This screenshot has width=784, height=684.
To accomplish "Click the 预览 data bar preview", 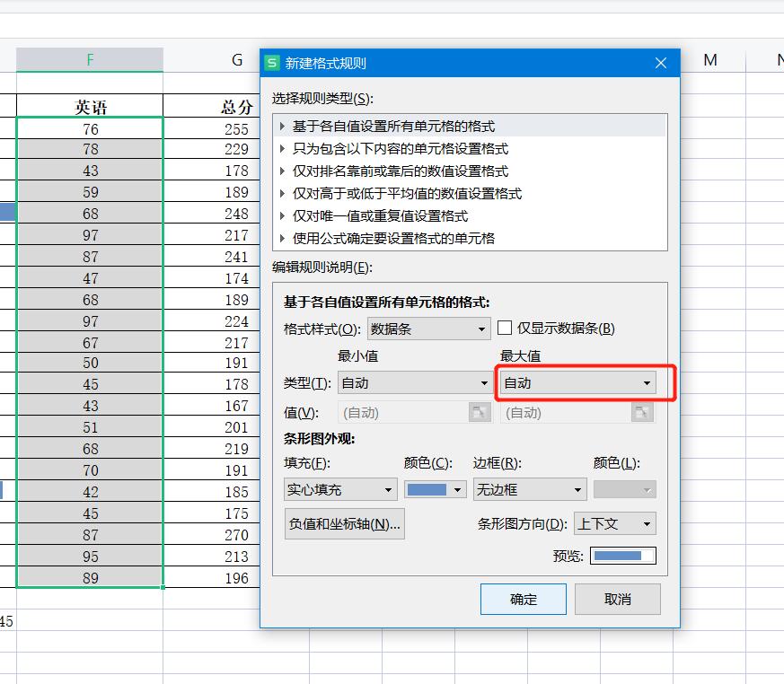I will tap(622, 555).
